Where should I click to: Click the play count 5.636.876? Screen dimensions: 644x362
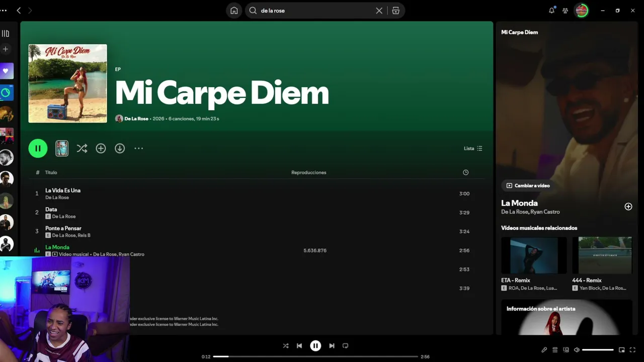(315, 250)
